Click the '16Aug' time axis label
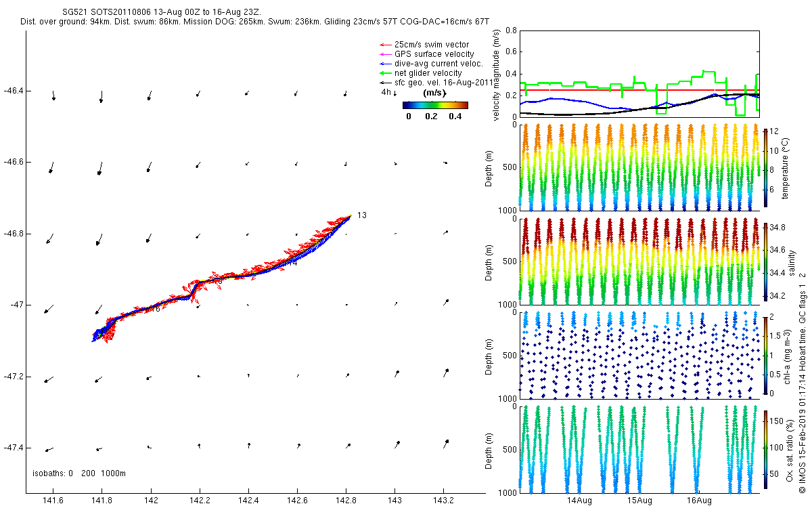This screenshot has height=508, width=812. click(x=698, y=501)
